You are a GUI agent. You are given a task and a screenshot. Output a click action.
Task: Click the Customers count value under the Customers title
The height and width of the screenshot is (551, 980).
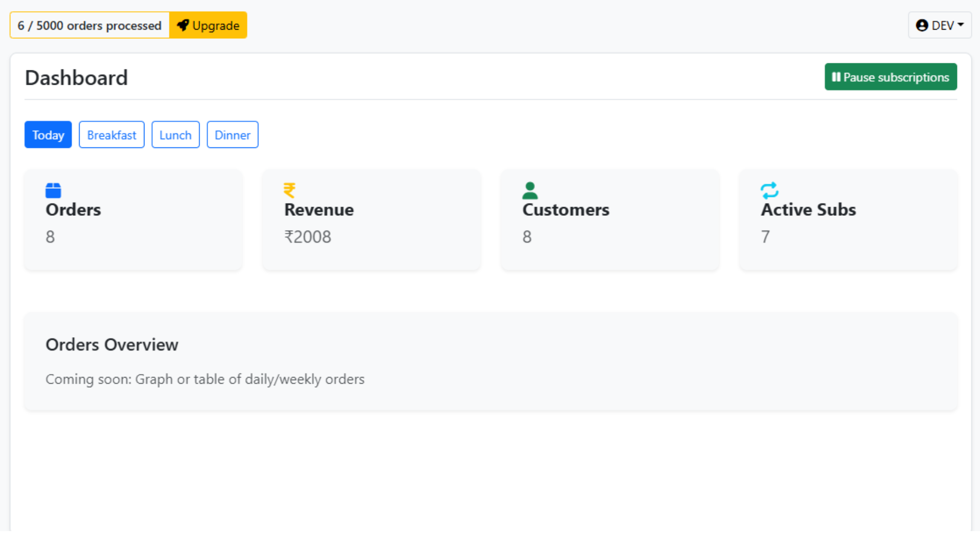(x=527, y=237)
